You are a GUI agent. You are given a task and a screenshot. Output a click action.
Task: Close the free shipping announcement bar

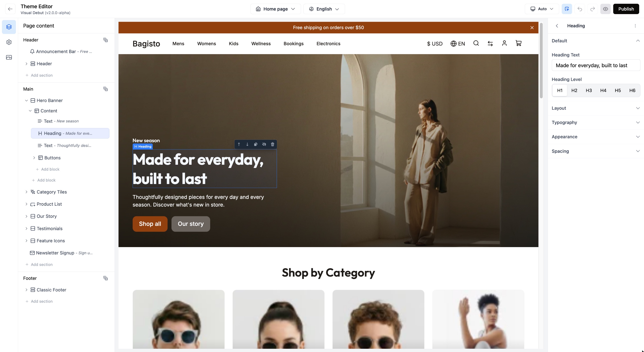coord(532,28)
